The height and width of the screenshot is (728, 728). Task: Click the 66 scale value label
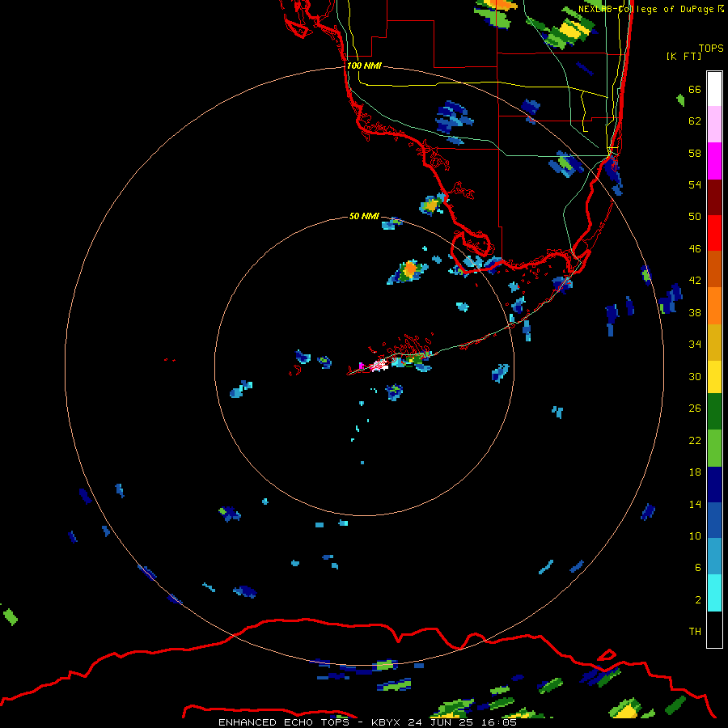pos(695,89)
